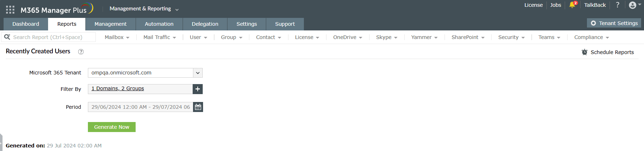Open the Mail Traffic reports menu

coord(160,37)
